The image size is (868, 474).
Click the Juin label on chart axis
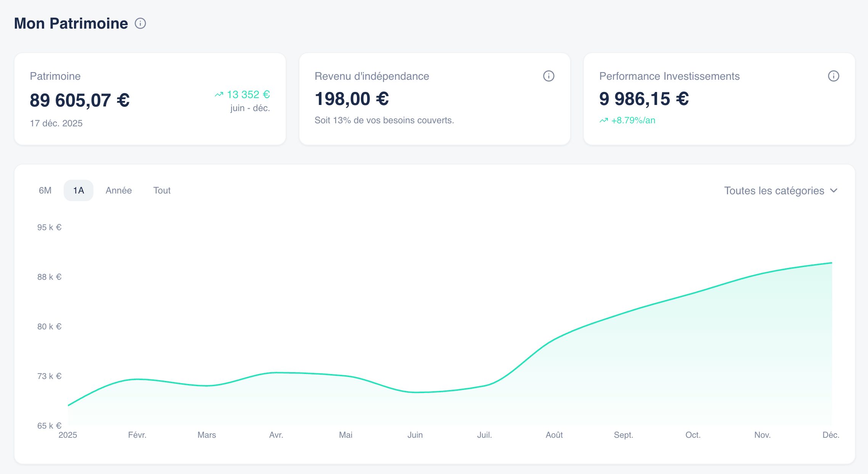415,435
